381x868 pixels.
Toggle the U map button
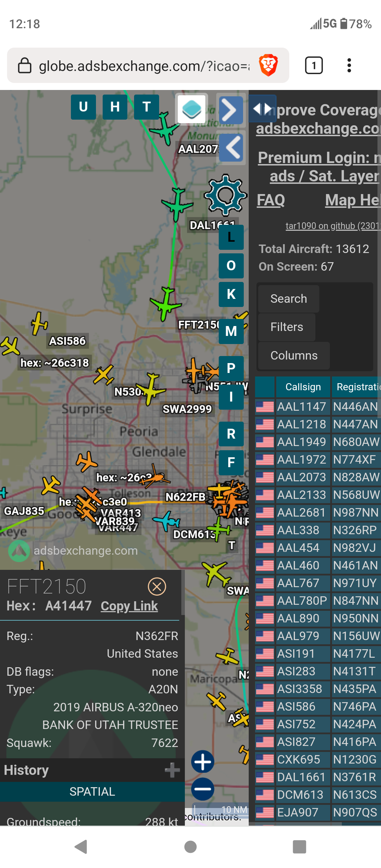click(83, 107)
